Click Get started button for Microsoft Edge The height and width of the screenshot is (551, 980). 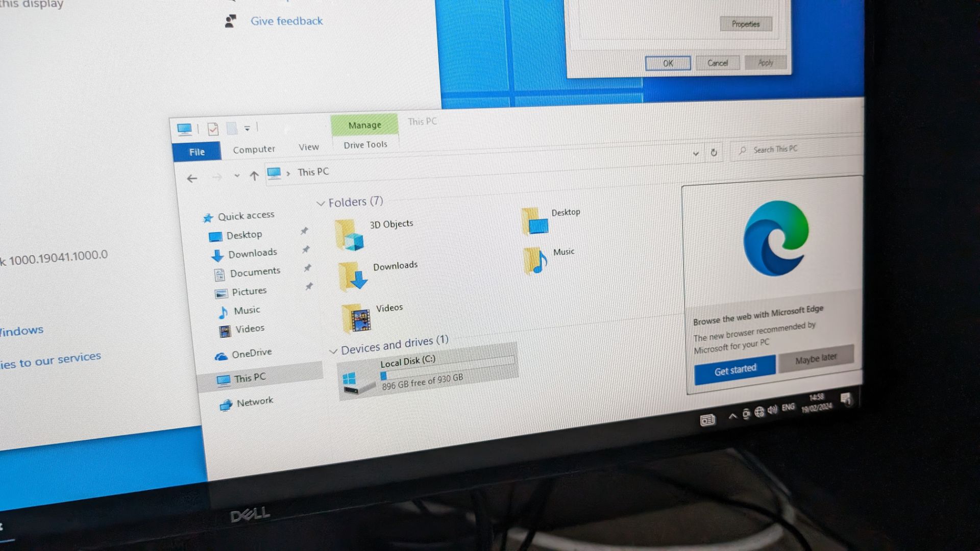pos(735,368)
